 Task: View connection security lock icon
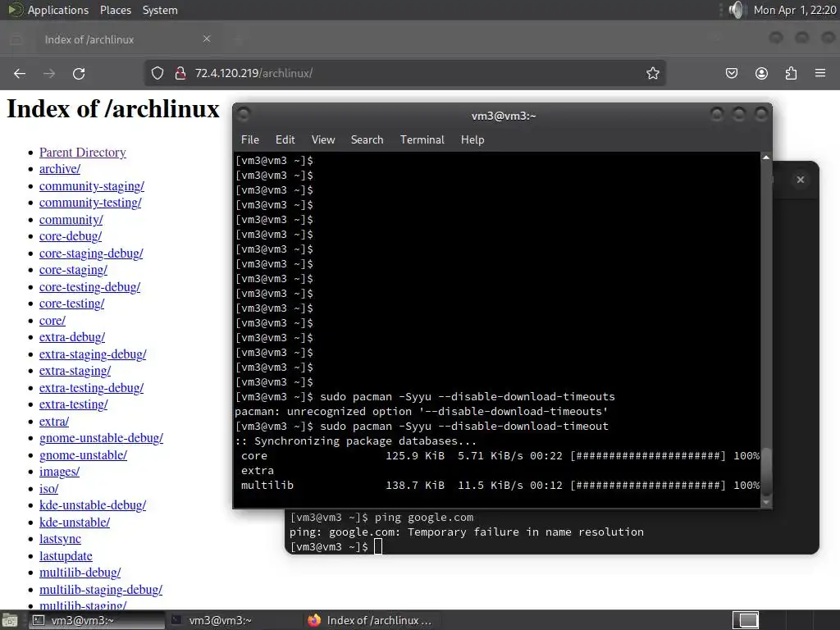click(x=180, y=73)
